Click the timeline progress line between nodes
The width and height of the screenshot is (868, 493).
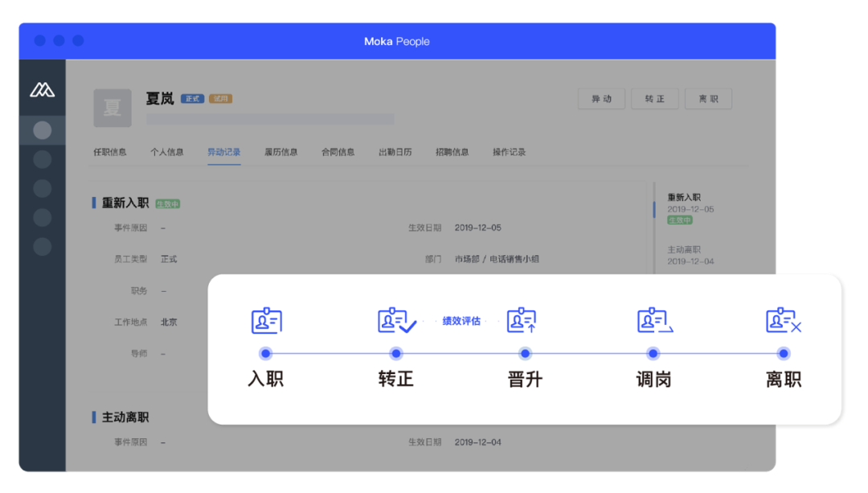(330, 353)
